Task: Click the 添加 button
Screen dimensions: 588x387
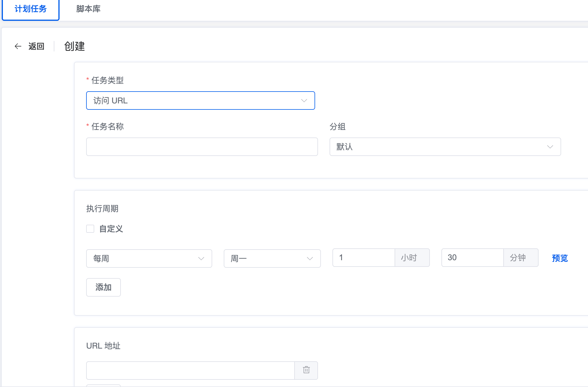Action: click(x=103, y=287)
